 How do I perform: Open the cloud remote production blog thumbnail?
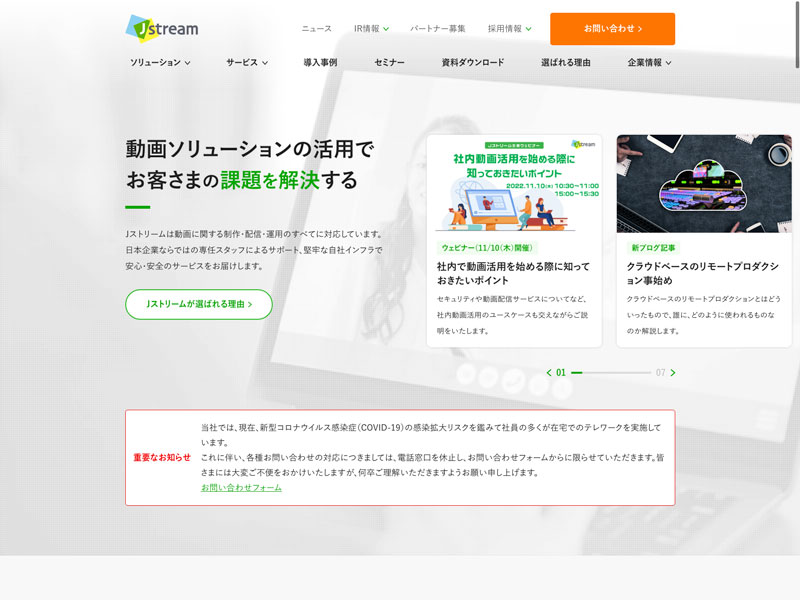704,184
